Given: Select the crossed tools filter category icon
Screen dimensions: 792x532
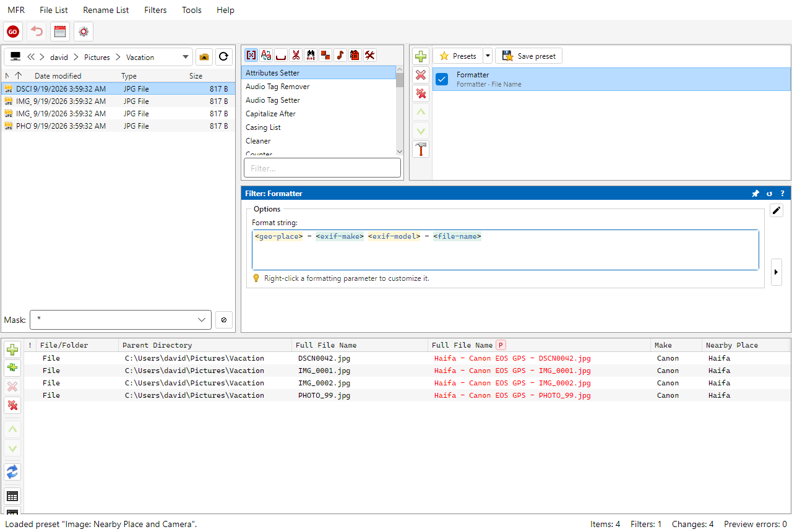Looking at the screenshot, I should (x=370, y=55).
